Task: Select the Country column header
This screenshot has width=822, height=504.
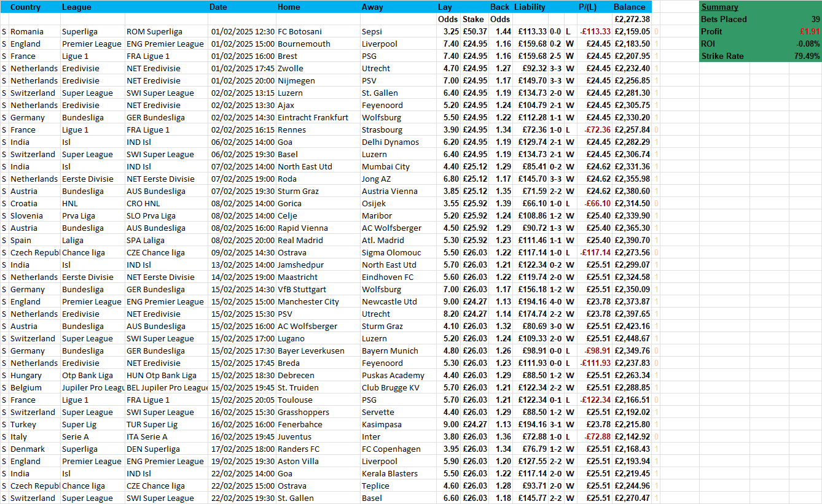Action: [34, 7]
